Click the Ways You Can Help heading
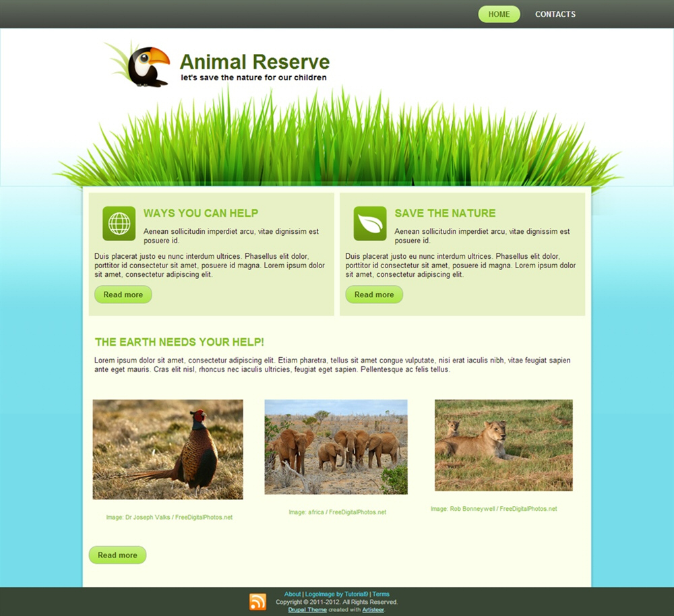 pos(201,213)
